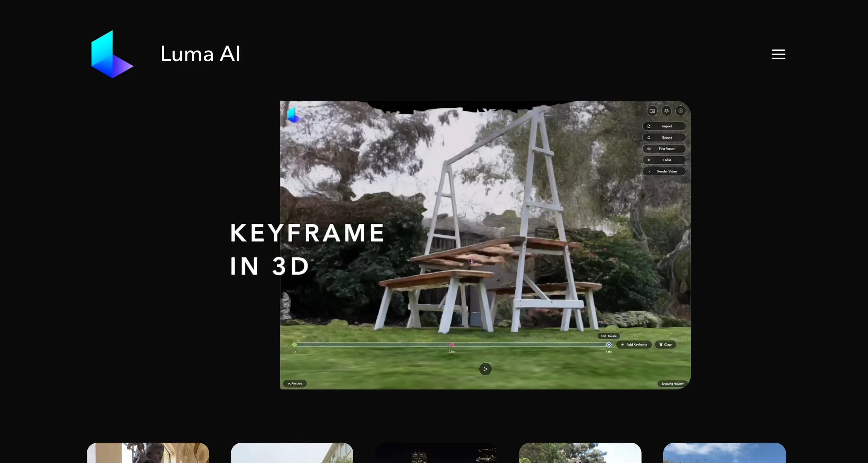Click the layers stack icon
Image resolution: width=868 pixels, height=463 pixels.
click(x=666, y=111)
